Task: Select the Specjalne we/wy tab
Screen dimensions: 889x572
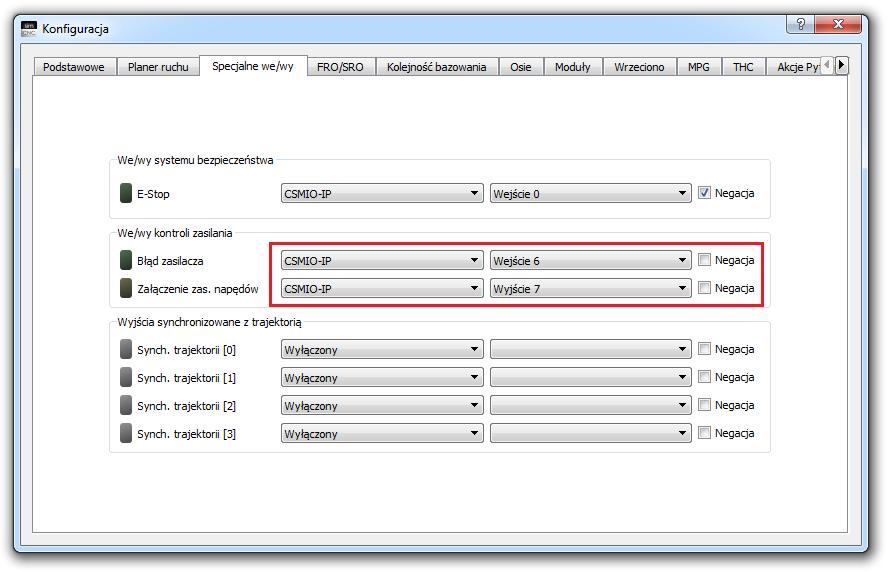Action: click(253, 66)
